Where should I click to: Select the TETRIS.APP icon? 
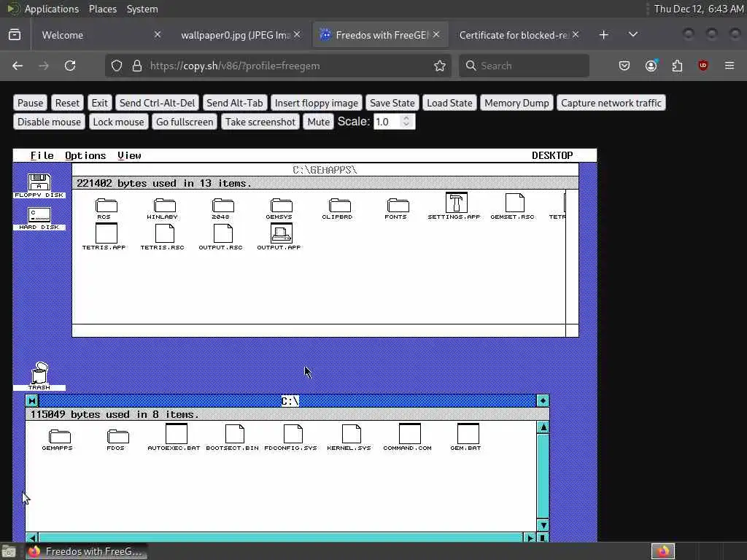pyautogui.click(x=106, y=233)
